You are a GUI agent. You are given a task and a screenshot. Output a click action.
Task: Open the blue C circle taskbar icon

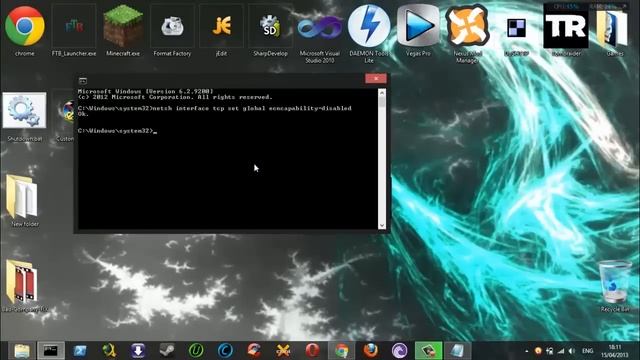tap(225, 351)
